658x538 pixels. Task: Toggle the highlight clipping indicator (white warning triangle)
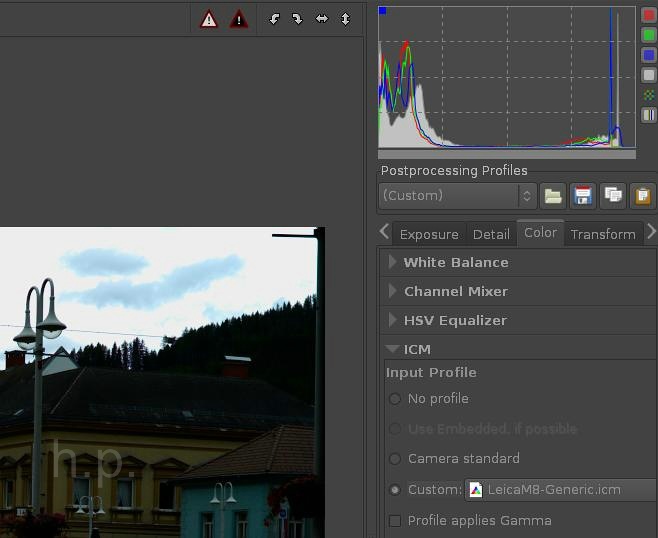208,19
